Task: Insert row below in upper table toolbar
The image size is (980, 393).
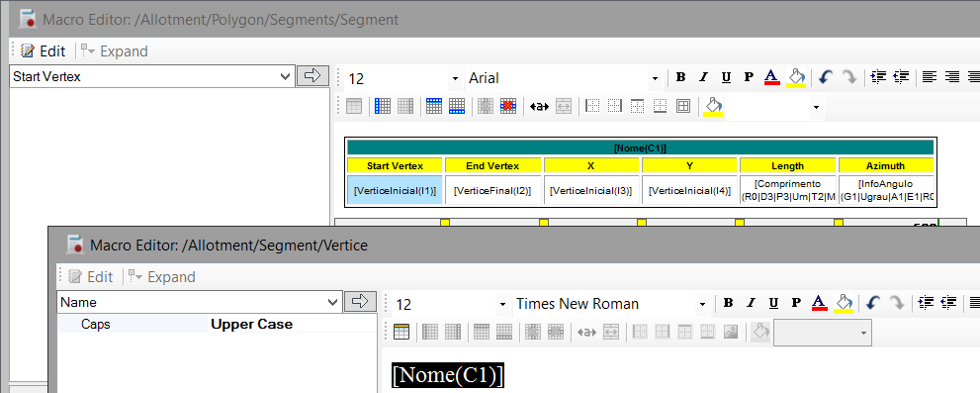Action: [457, 106]
